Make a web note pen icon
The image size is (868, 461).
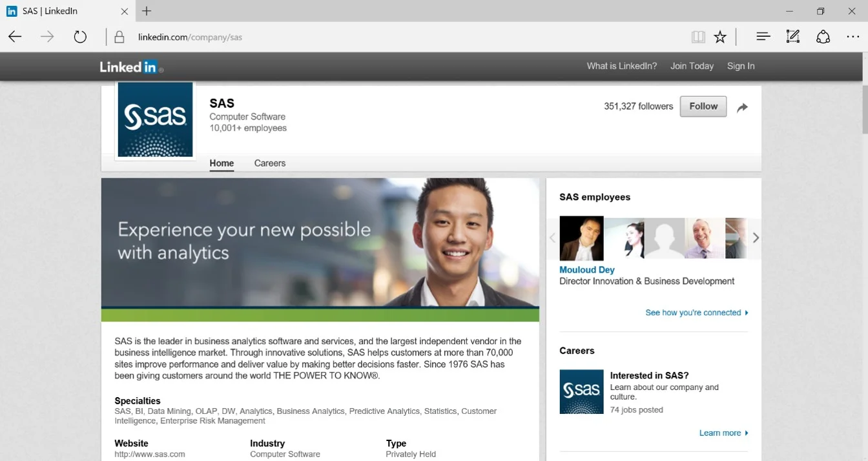tap(793, 37)
